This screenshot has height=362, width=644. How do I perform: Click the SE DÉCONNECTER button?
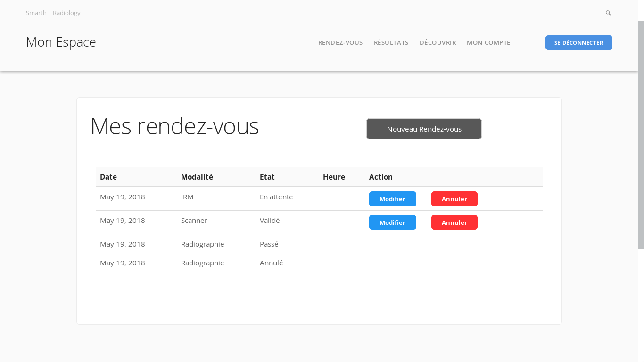click(579, 42)
